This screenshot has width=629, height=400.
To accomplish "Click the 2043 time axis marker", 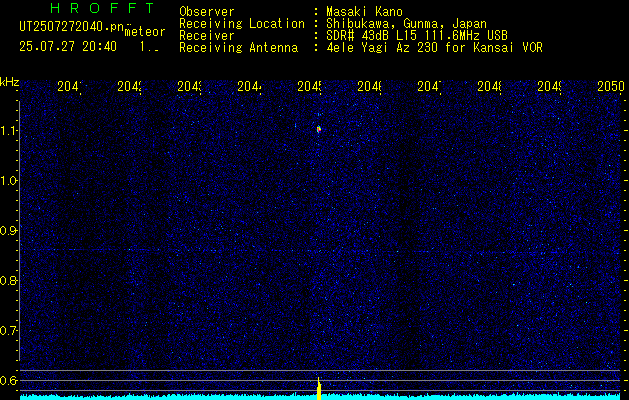I will [189, 86].
